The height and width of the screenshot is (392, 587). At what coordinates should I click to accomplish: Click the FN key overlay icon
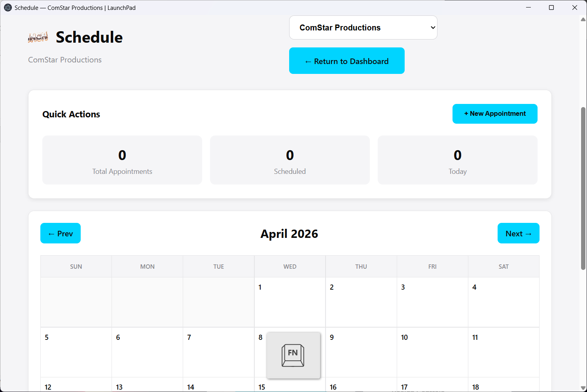(x=293, y=355)
